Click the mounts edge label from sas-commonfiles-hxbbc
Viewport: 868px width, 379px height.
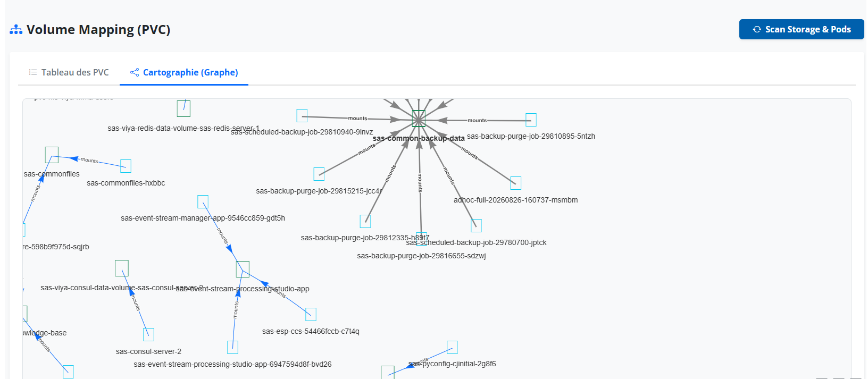point(89,160)
